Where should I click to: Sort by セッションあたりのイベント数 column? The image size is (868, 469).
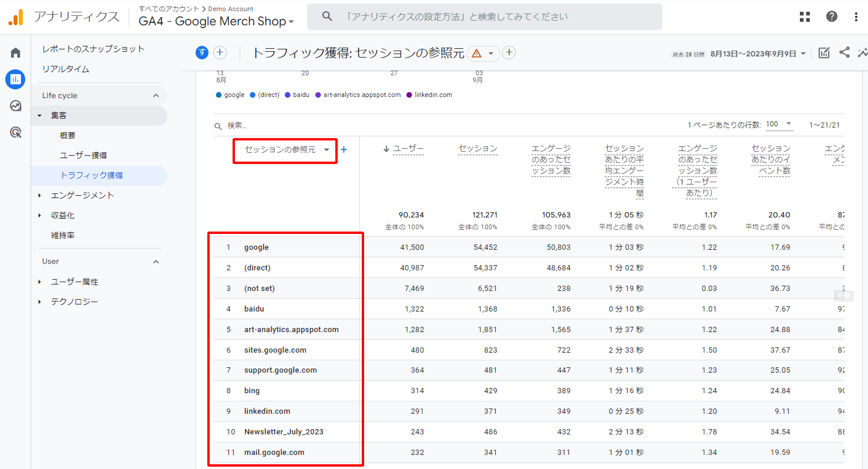click(x=771, y=160)
